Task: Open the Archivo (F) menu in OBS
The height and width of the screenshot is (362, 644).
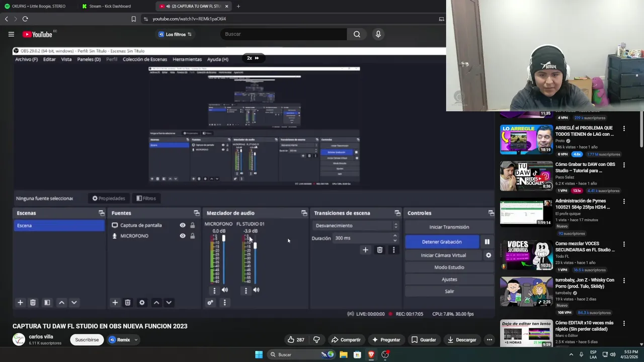Action: coord(26,59)
